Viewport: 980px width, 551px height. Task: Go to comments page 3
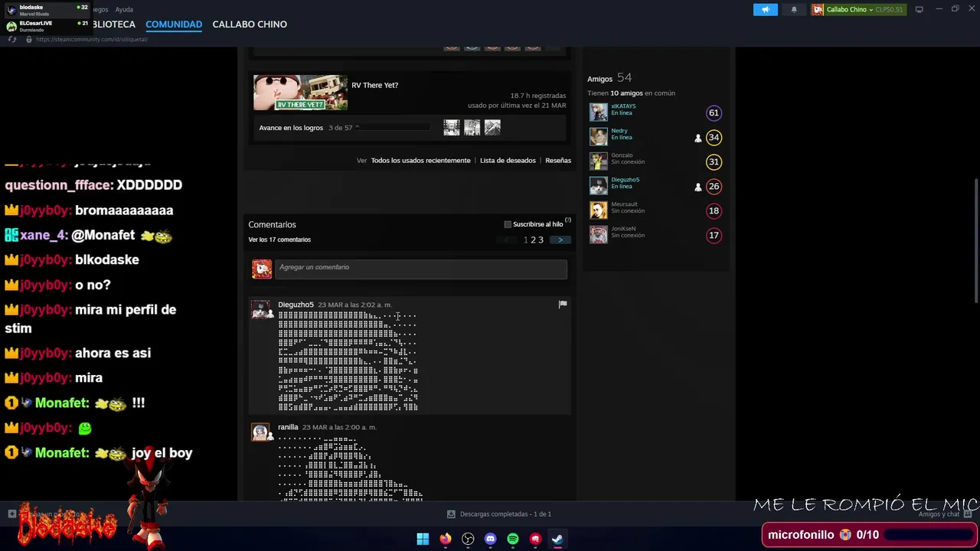point(541,240)
